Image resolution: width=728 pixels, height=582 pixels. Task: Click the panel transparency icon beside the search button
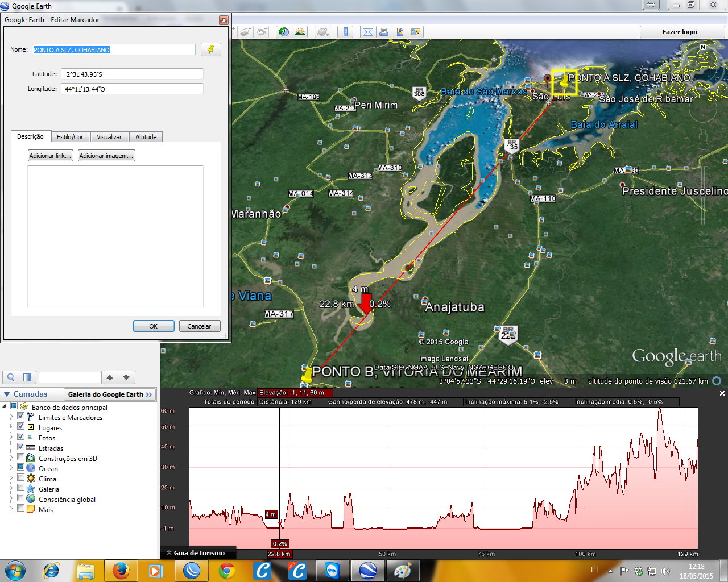point(27,377)
